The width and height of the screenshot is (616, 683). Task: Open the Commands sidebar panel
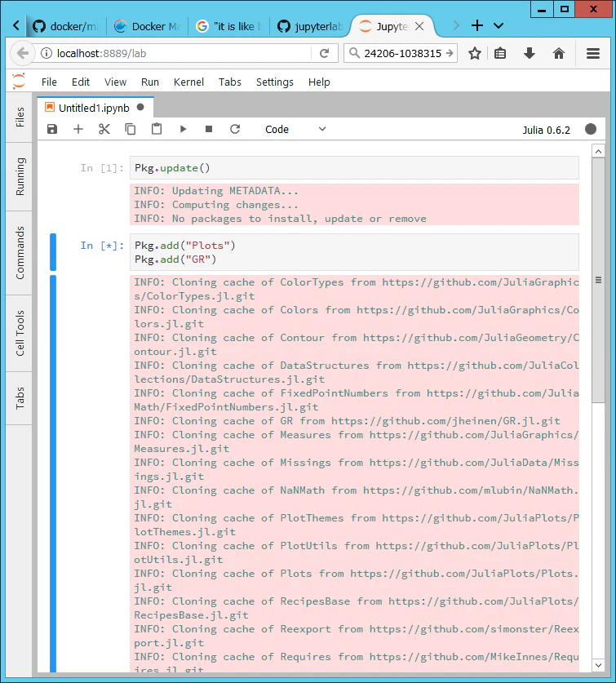(x=20, y=253)
